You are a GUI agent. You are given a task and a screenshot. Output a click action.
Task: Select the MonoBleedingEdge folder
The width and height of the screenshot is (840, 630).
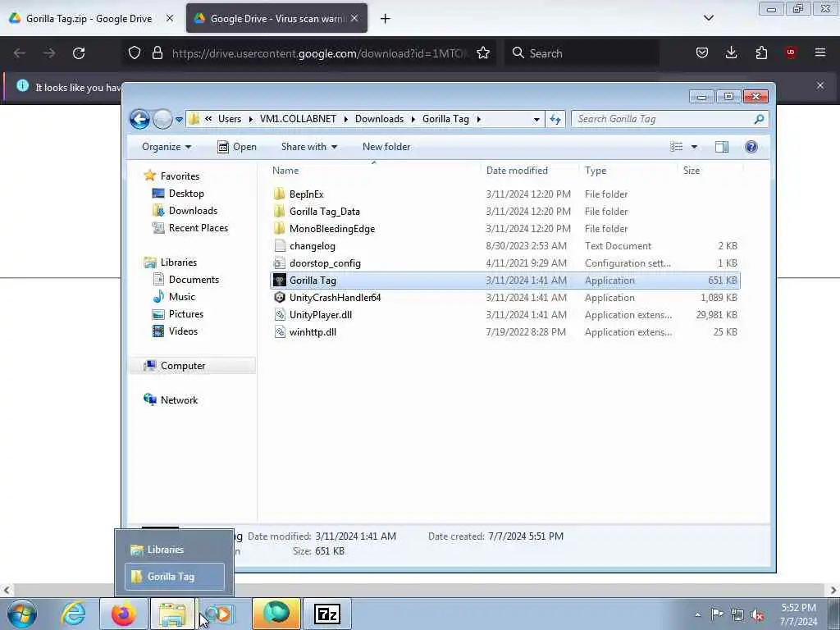(x=504, y=229)
